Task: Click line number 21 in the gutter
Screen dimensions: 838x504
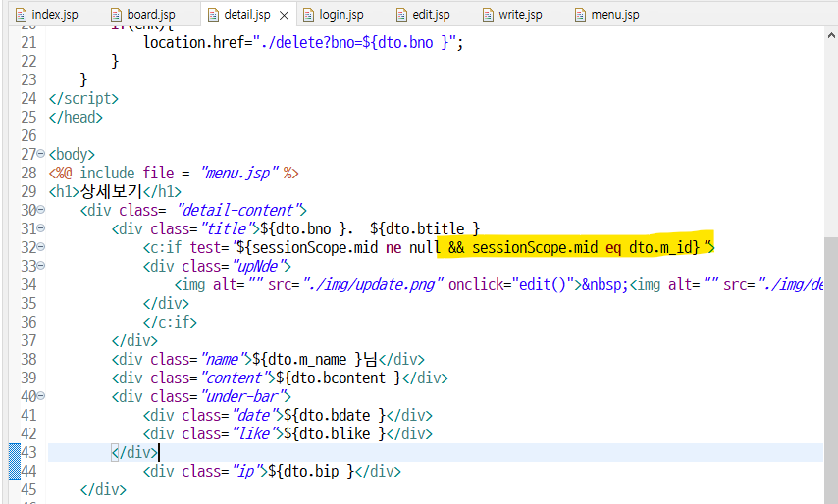Action: [x=28, y=43]
